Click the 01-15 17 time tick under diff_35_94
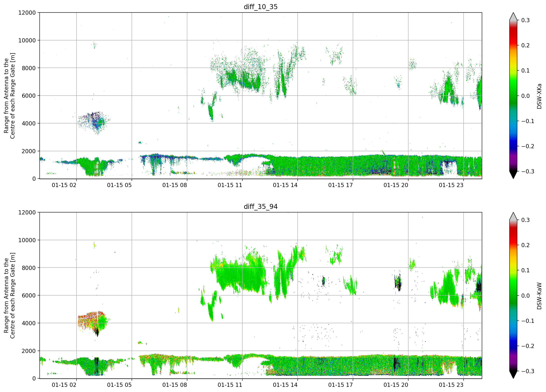546x392 pixels. [x=340, y=385]
